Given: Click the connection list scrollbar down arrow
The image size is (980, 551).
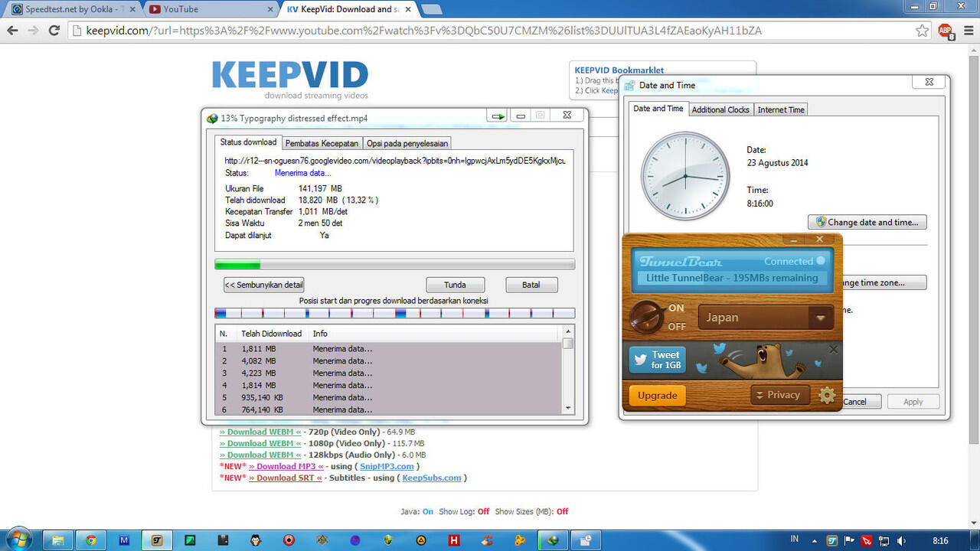Looking at the screenshot, I should coord(568,408).
